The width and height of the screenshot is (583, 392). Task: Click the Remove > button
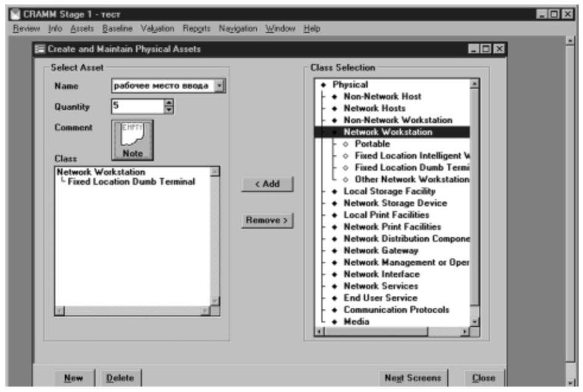click(267, 220)
